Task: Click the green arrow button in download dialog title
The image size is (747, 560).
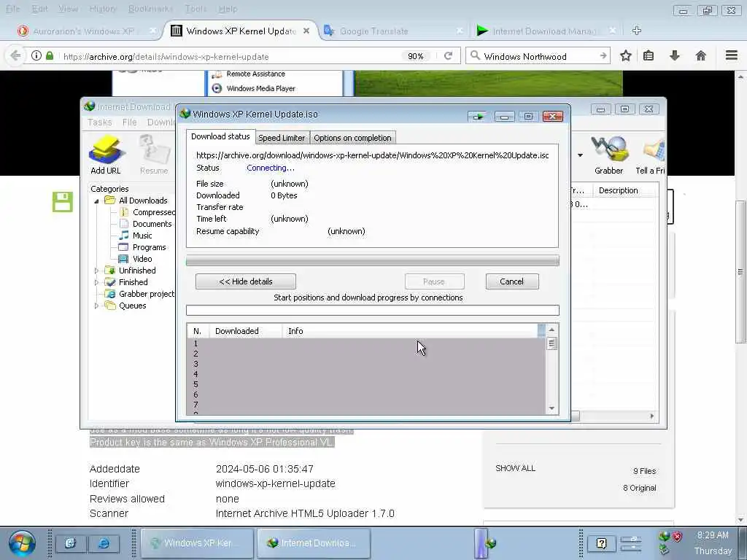Action: pyautogui.click(x=477, y=116)
